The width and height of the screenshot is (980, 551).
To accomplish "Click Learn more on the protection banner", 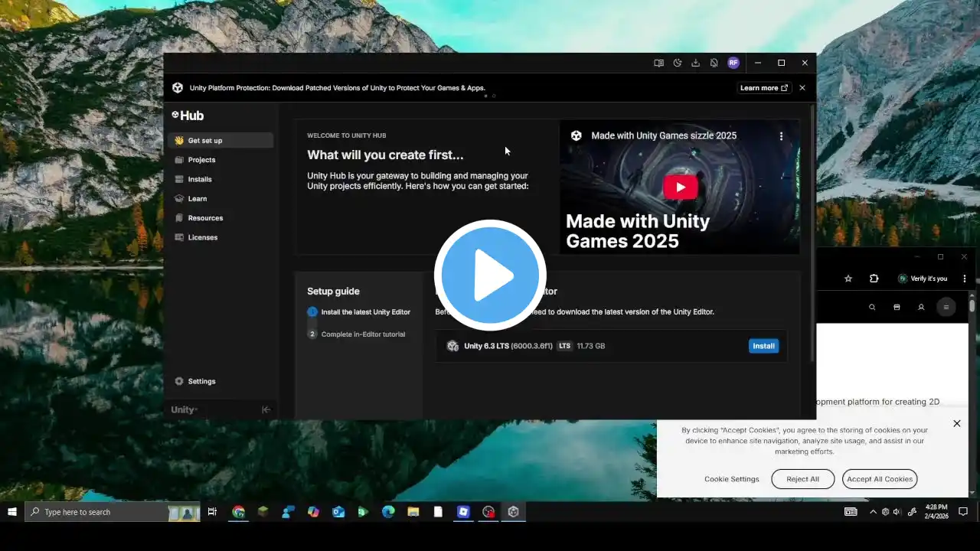I will click(x=764, y=88).
